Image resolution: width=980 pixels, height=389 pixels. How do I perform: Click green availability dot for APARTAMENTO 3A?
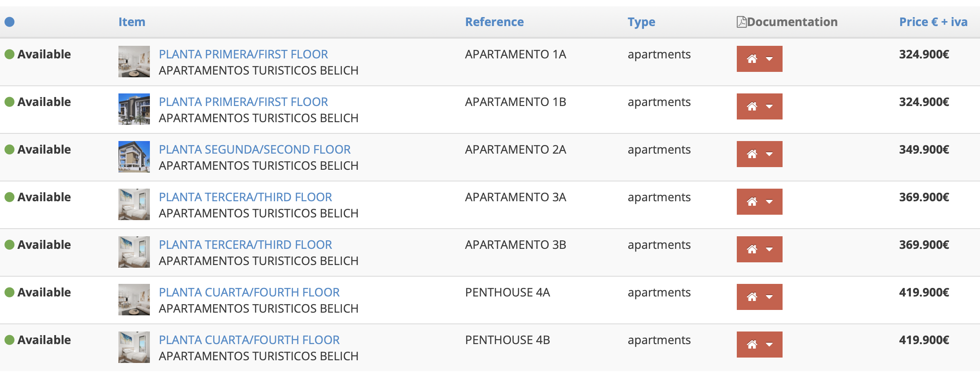tap(9, 197)
